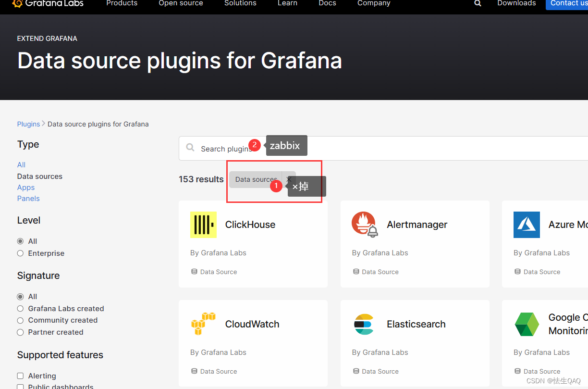Screen dimensions: 588x389
Task: Click Data Source label on Alertmanager card
Action: click(380, 272)
